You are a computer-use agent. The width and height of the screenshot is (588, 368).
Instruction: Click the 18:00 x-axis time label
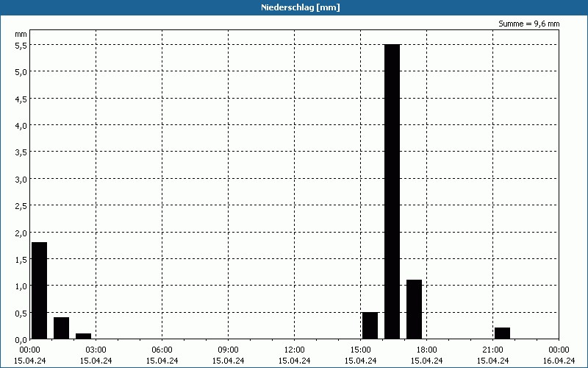click(x=427, y=350)
